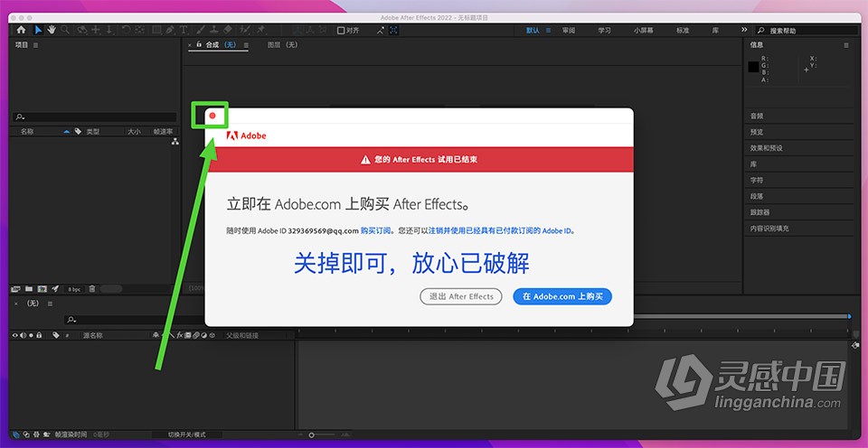Select the Pan Behind anchor point tool
This screenshot has height=448, width=868.
pyautogui.click(x=140, y=30)
